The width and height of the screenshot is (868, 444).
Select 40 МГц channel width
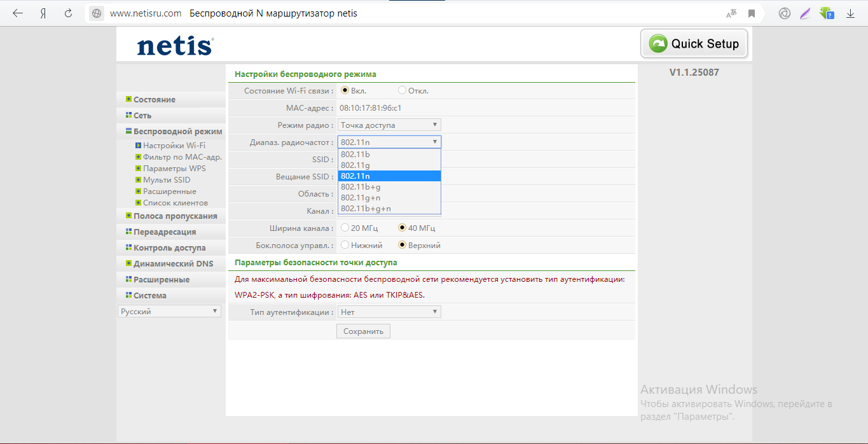pos(402,228)
